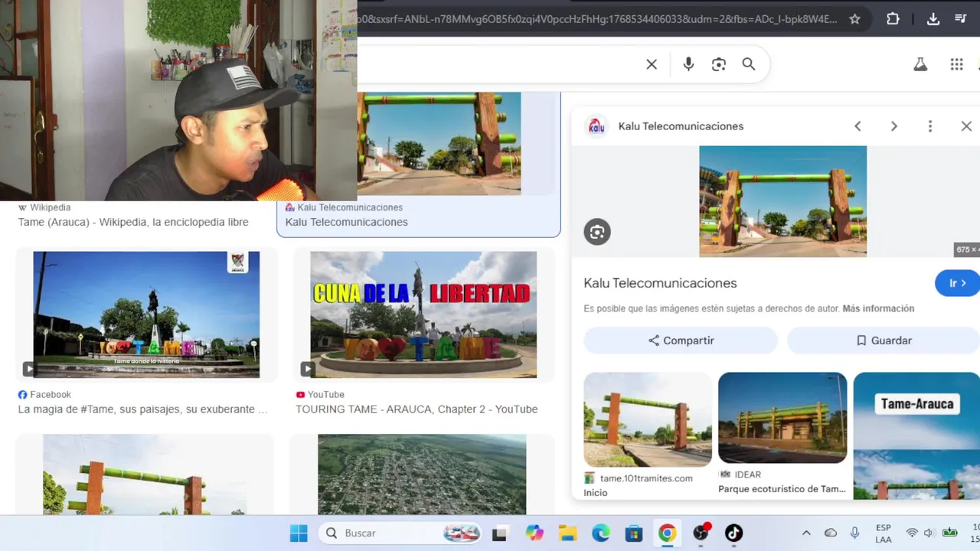Click microphone tray icon
The width and height of the screenshot is (980, 551).
854,533
